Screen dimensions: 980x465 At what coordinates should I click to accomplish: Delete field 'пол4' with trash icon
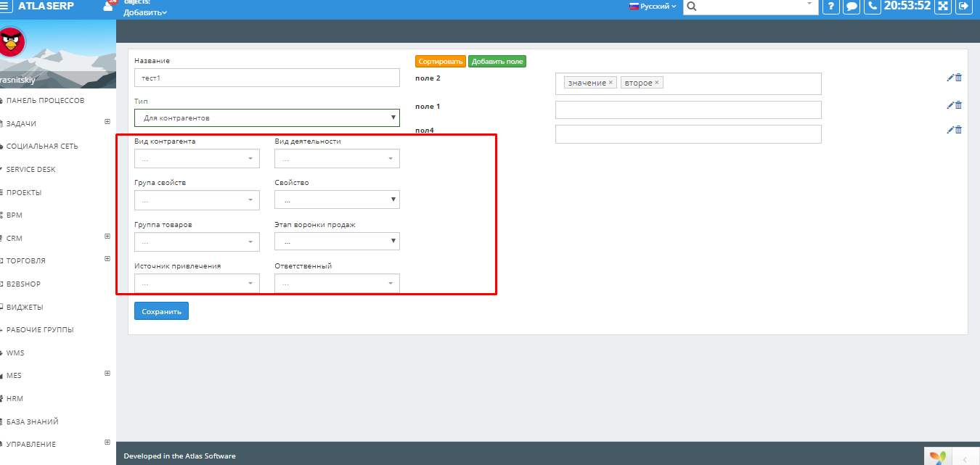coord(958,130)
